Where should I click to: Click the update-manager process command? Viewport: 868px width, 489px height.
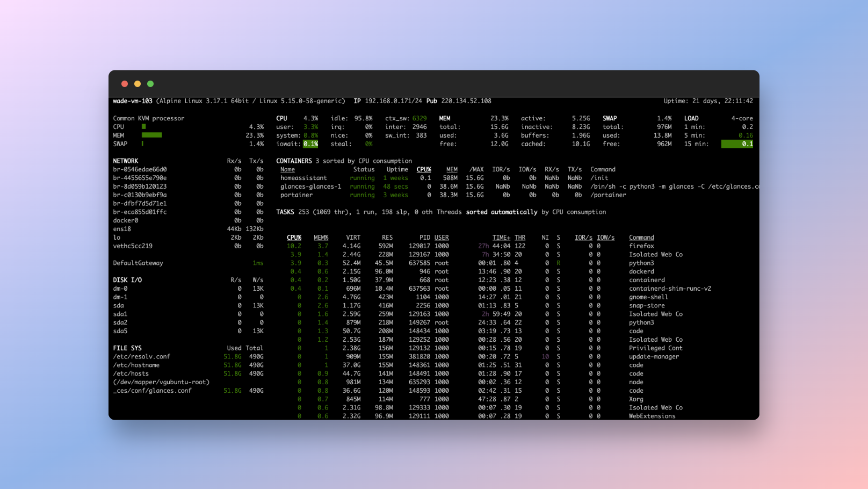point(654,356)
